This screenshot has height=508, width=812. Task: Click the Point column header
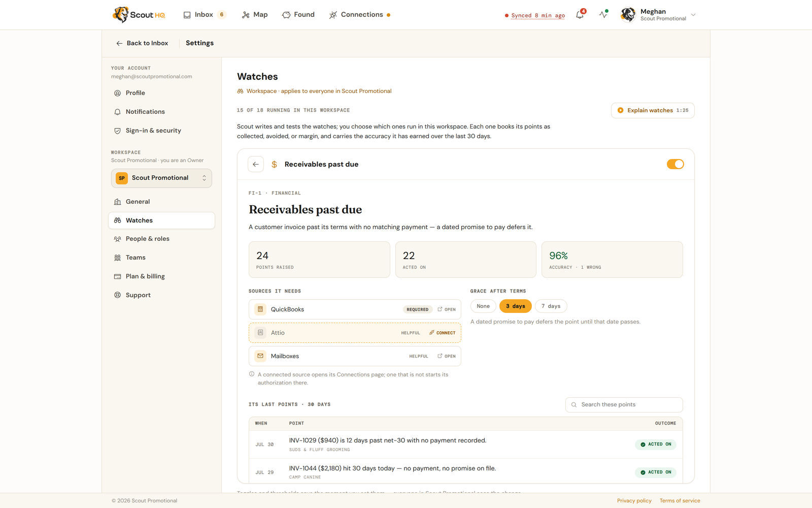(297, 423)
